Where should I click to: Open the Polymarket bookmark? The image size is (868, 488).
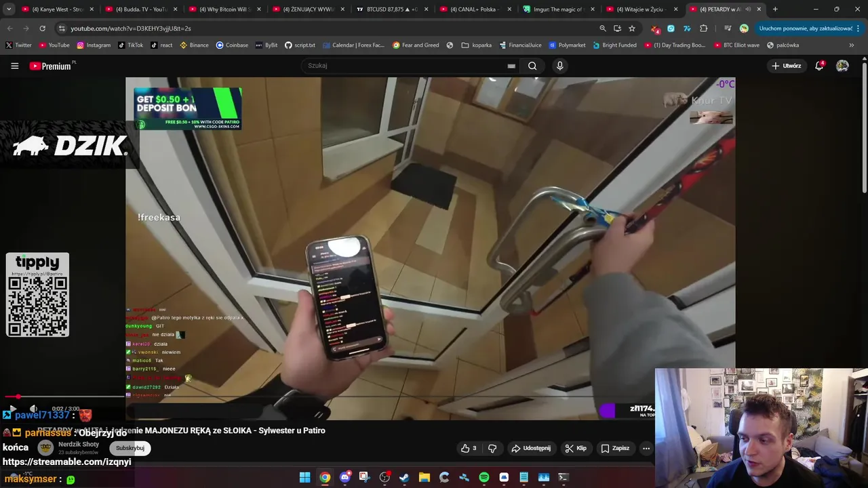tap(567, 45)
